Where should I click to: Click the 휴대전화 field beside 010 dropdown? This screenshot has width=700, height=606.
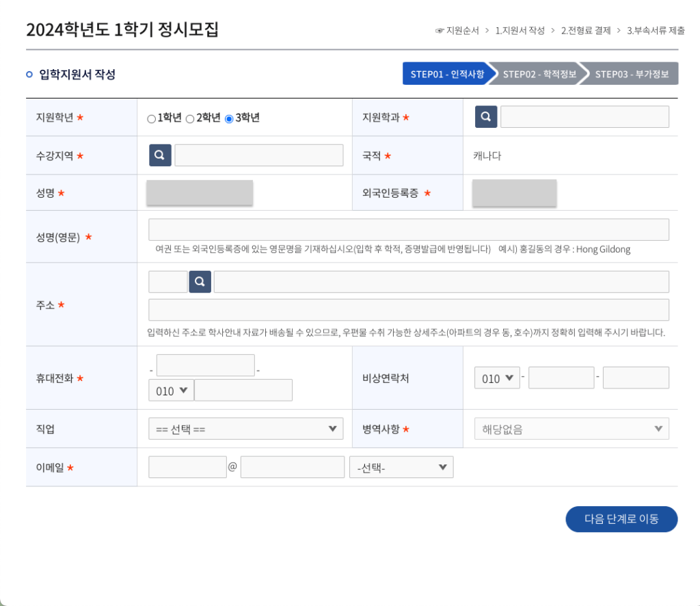click(x=243, y=391)
